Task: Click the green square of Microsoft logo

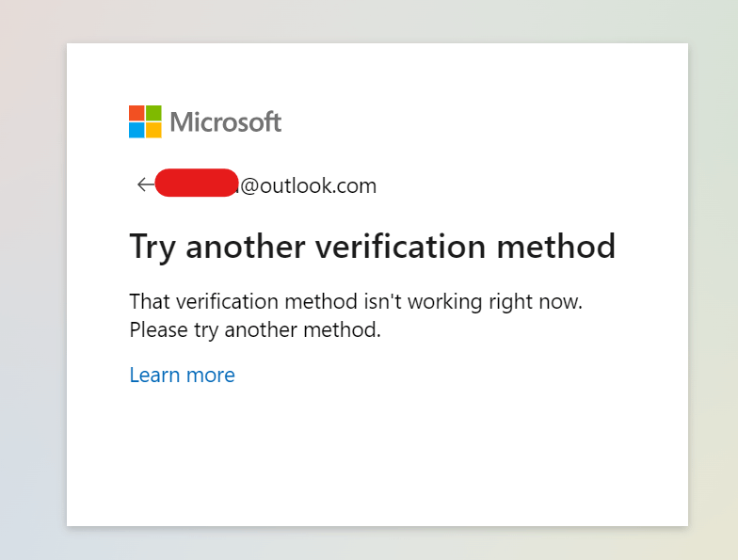Action: pyautogui.click(x=154, y=113)
